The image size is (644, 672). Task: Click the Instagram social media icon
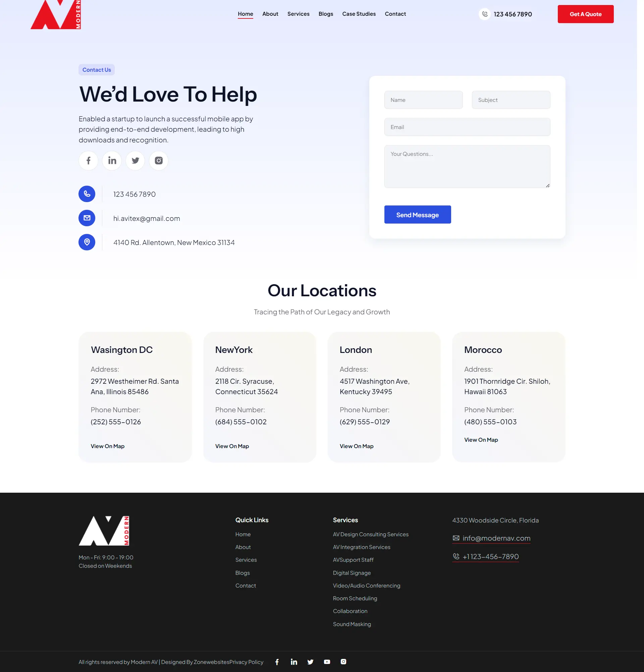click(158, 160)
